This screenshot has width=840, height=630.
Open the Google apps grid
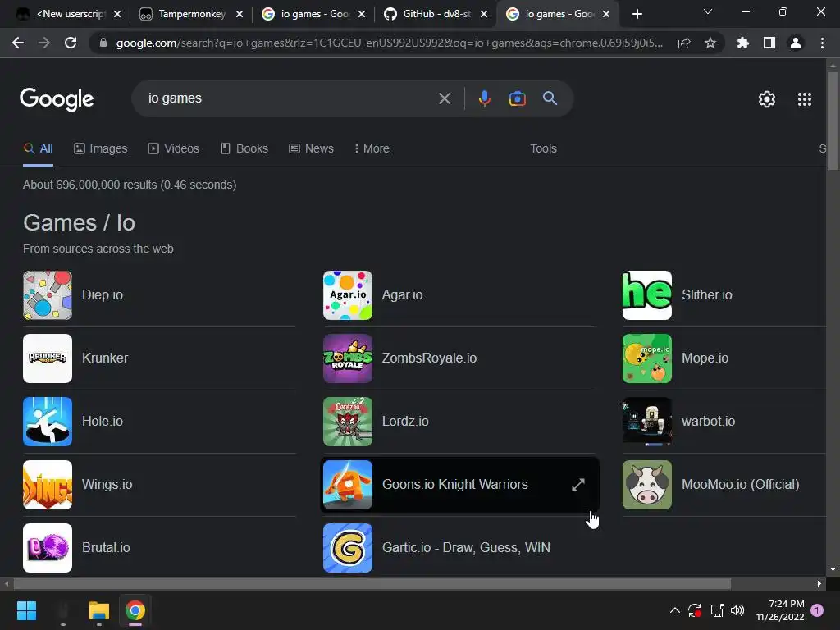tap(804, 99)
